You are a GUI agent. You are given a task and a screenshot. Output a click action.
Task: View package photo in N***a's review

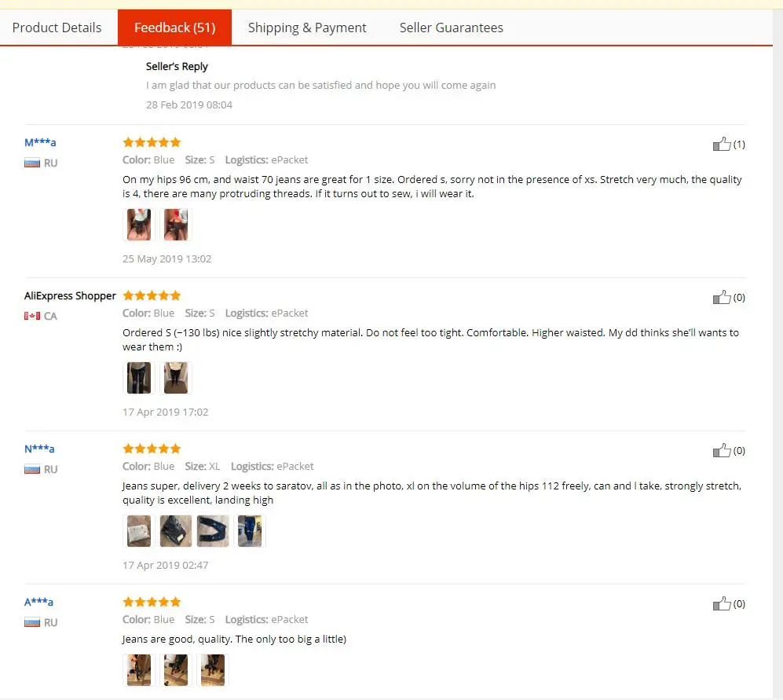[x=139, y=531]
